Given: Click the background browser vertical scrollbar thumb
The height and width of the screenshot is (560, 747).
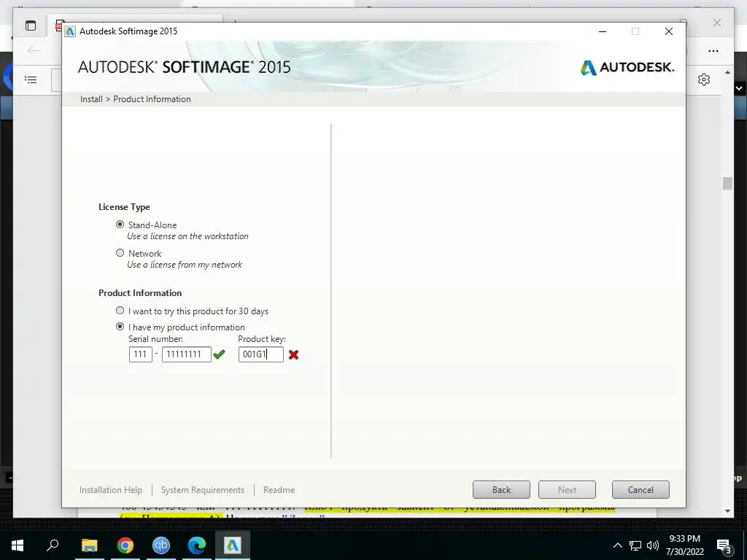Looking at the screenshot, I should coord(727,183).
